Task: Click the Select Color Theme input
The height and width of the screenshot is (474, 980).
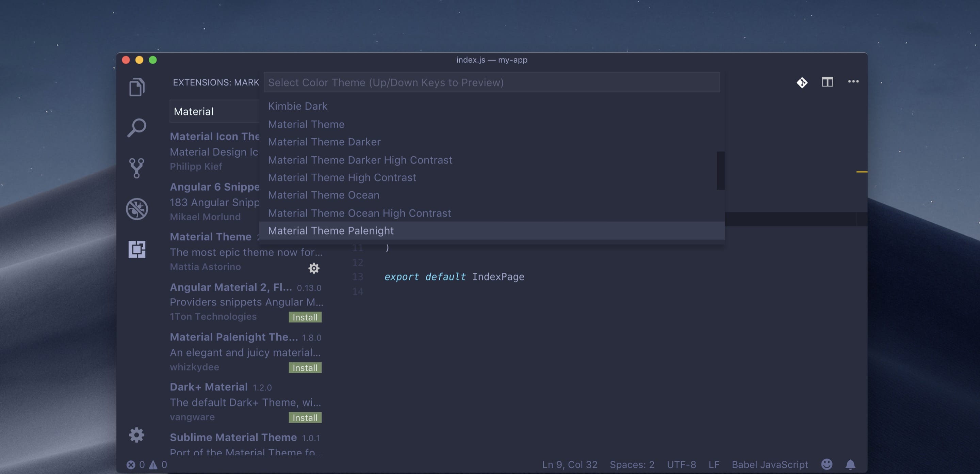Action: (491, 83)
